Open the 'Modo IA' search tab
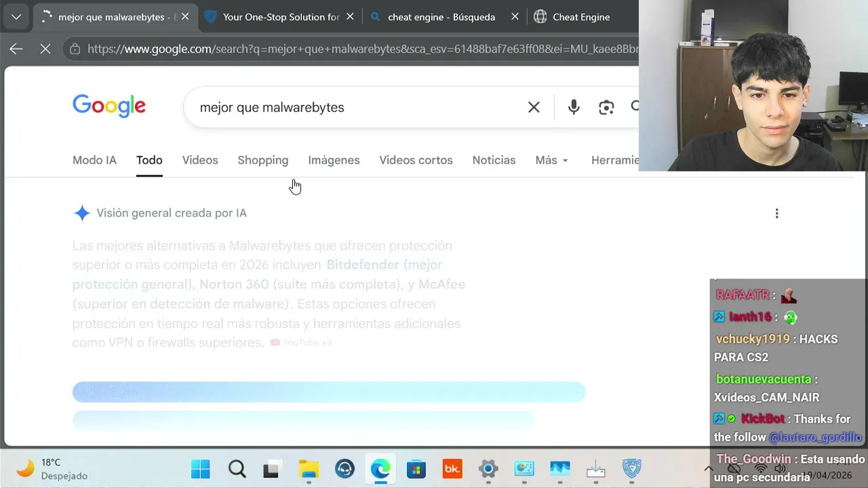The height and width of the screenshot is (488, 868). 94,160
